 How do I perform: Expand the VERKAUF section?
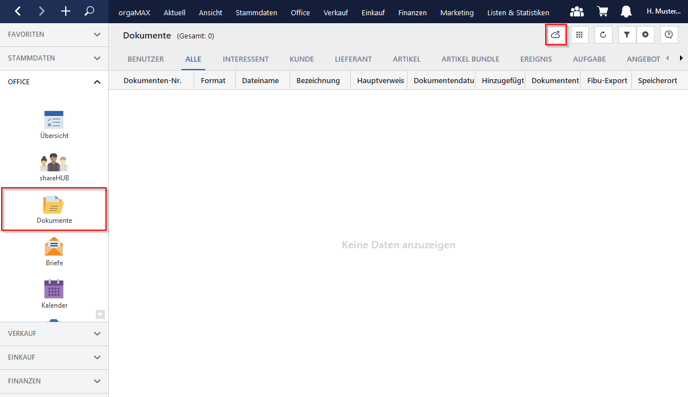54,333
